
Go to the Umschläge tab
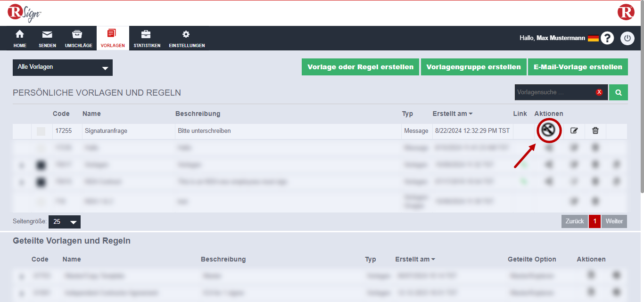[x=78, y=39]
